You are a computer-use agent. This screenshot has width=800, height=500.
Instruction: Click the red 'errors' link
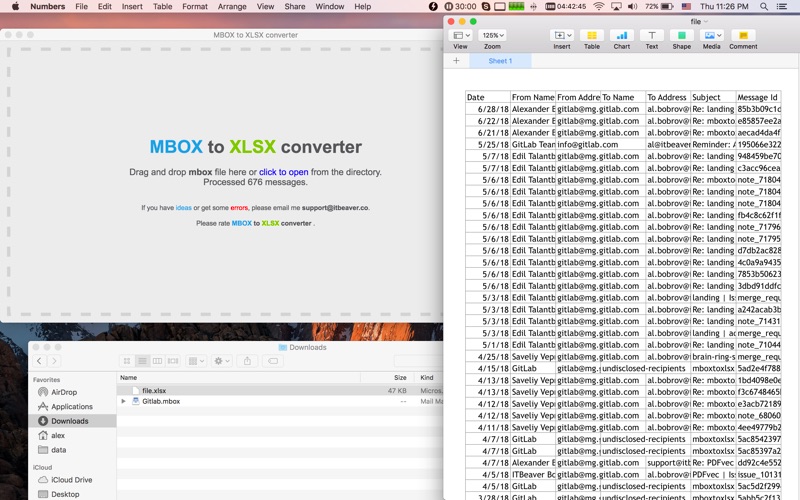click(239, 208)
